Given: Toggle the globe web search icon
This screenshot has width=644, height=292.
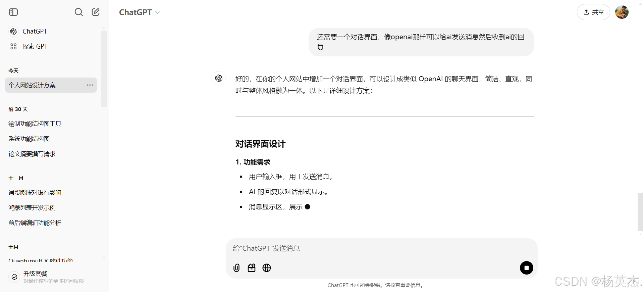Looking at the screenshot, I should pos(267,268).
